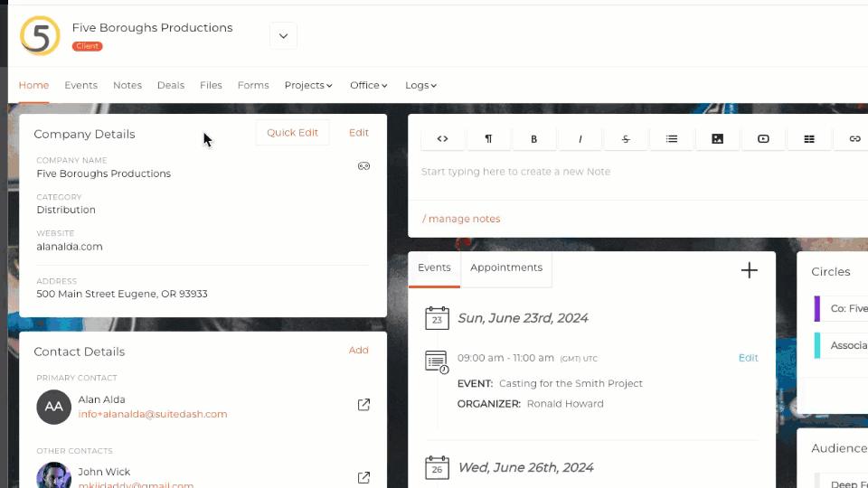This screenshot has width=868, height=488.
Task: Open Alan Alda's contact in new window
Action: pos(363,405)
